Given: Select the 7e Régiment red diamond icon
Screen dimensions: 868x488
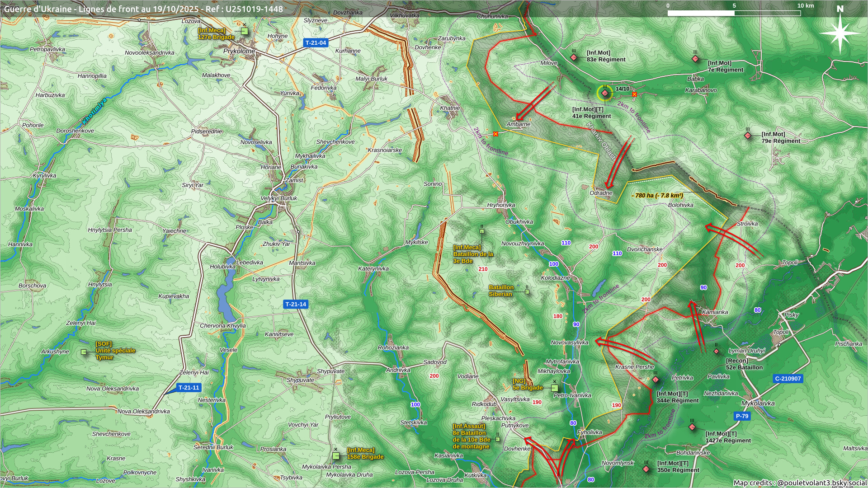Looking at the screenshot, I should click(695, 59).
